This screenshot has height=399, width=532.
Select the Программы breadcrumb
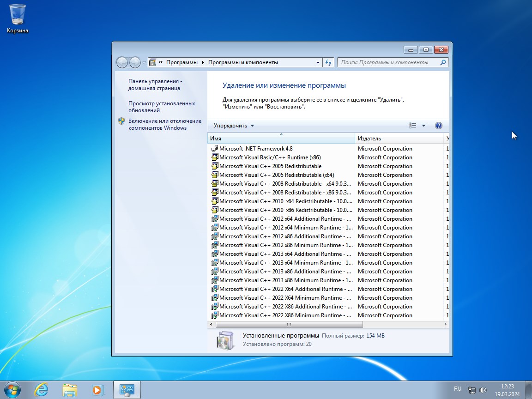pos(182,62)
